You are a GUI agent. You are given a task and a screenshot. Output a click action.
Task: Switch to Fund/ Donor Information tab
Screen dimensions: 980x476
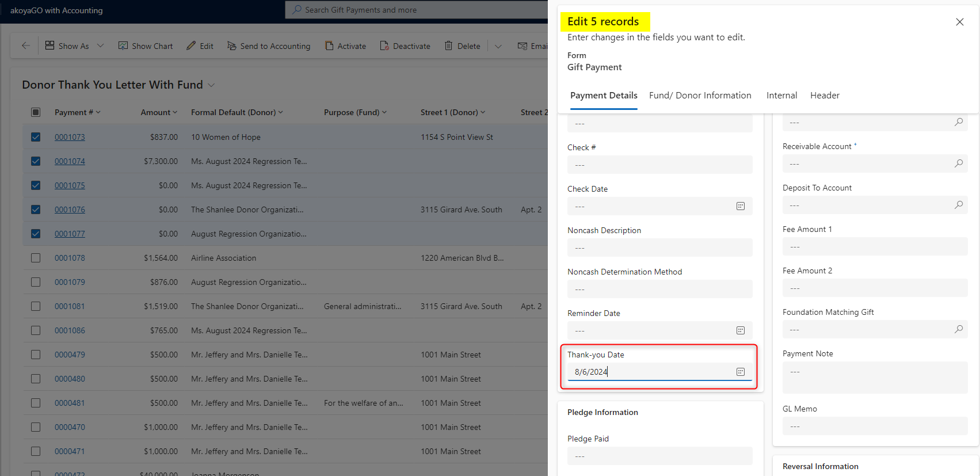coord(700,96)
